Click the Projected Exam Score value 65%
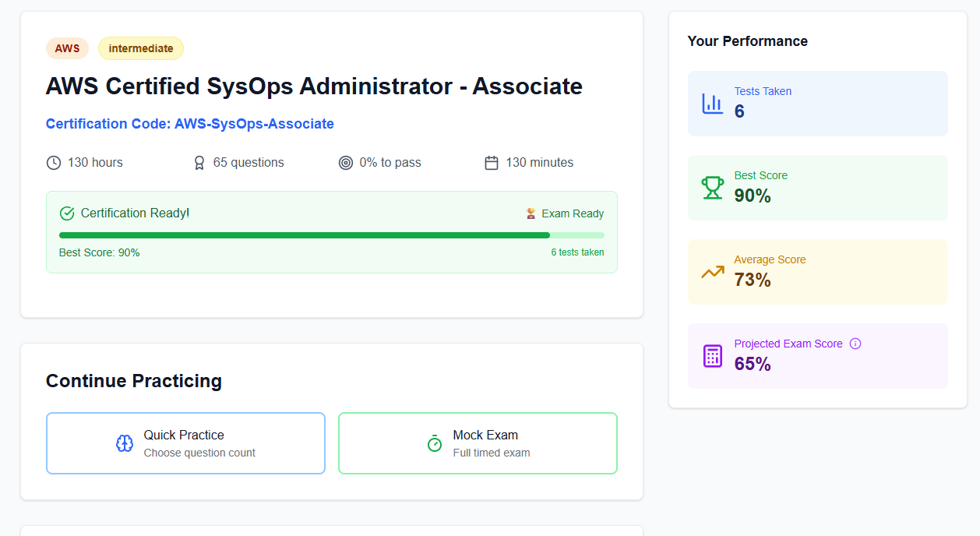 [753, 364]
